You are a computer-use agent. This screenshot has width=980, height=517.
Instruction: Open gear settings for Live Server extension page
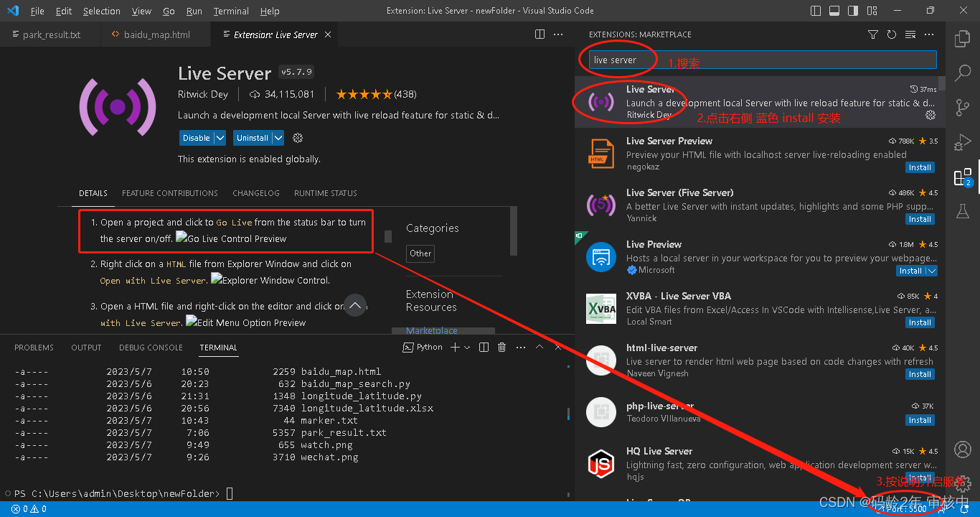pos(298,138)
